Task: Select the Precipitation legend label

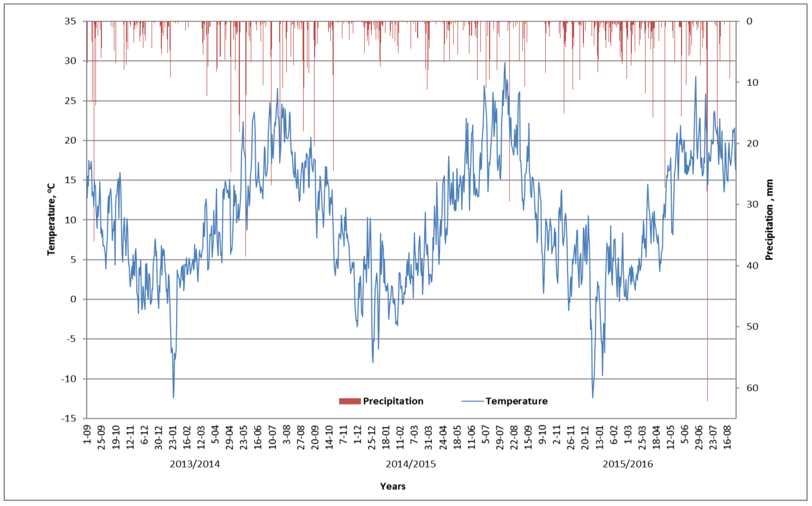Action: pyautogui.click(x=393, y=401)
